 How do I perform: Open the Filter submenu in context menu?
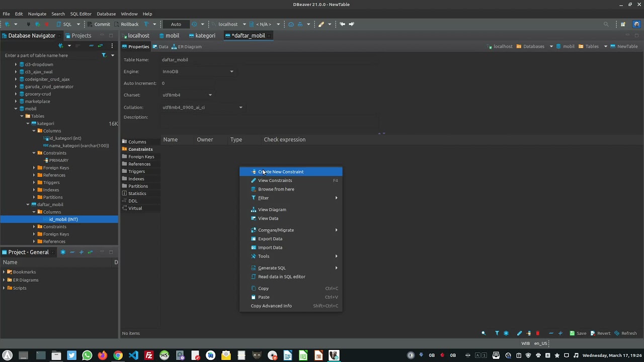(x=291, y=198)
